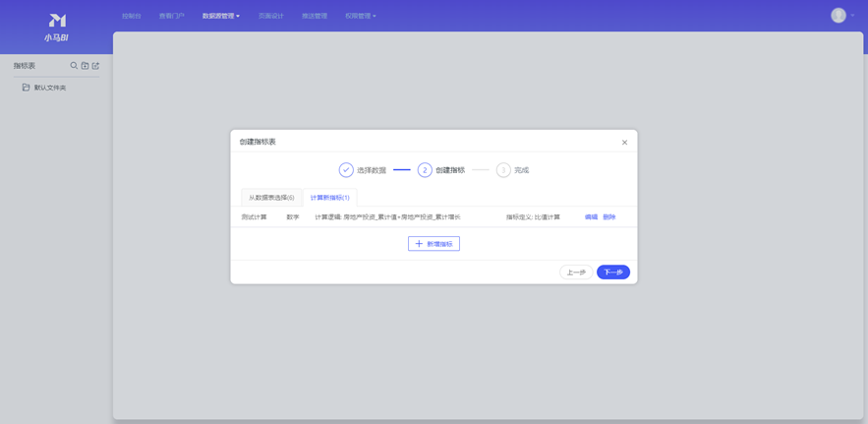Screen dimensions: 868x424
Task: Go to 页面设计 in the navigation
Action: [x=270, y=16]
